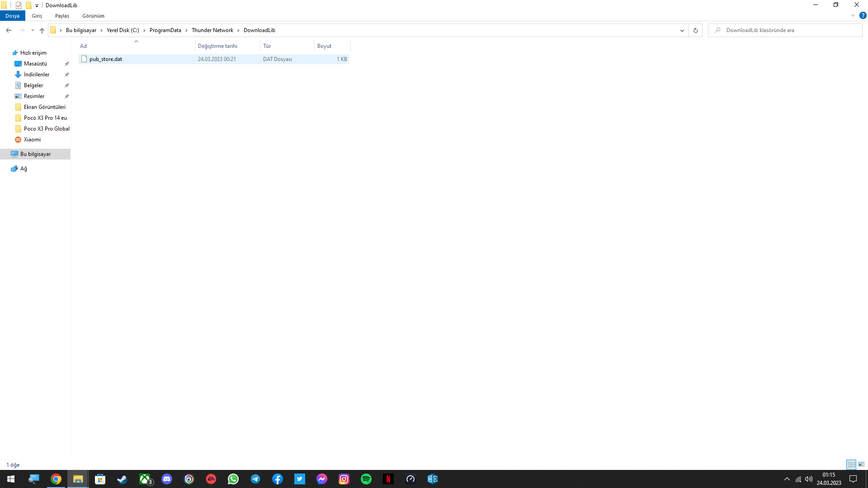The height and width of the screenshot is (488, 868).
Task: Click the Back navigation arrow
Action: point(9,30)
